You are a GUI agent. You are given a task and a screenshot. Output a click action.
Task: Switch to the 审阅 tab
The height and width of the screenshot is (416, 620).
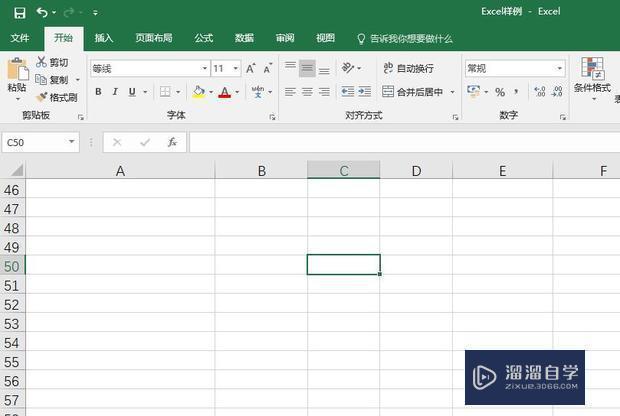click(285, 38)
